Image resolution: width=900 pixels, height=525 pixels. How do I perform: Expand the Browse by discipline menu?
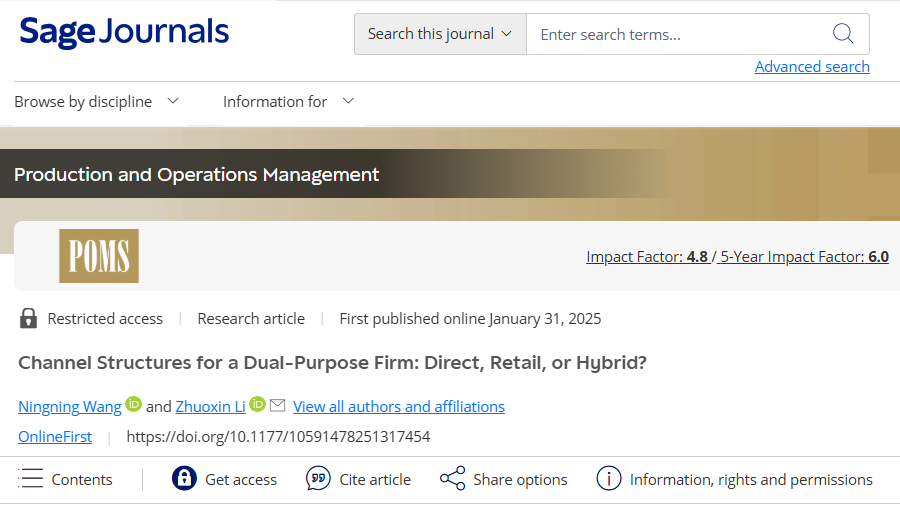click(97, 101)
